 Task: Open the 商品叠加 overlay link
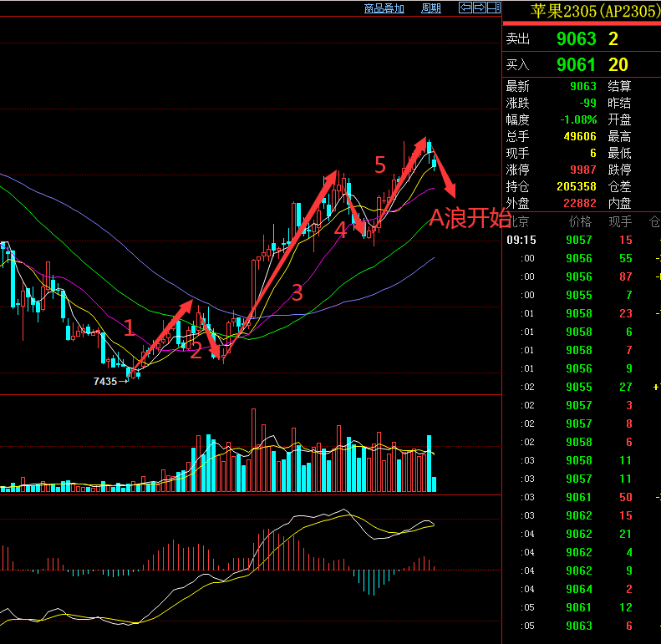tap(384, 8)
